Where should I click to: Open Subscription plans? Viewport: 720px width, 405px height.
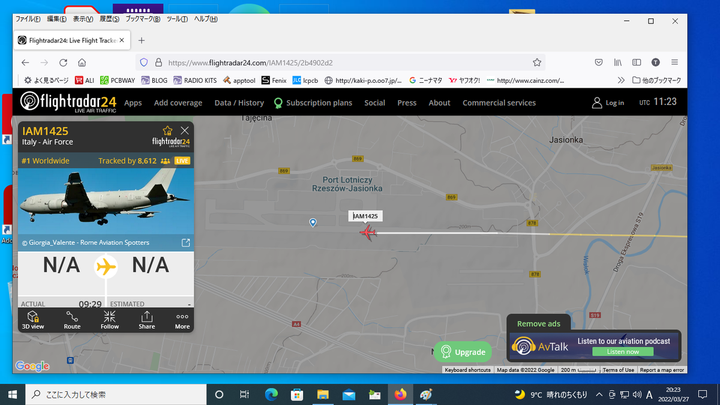point(313,103)
